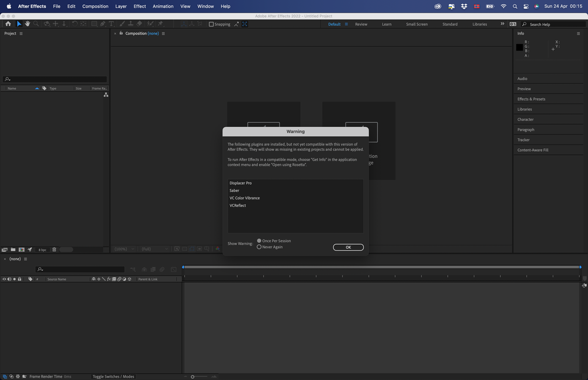588x380 pixels.
Task: Click the audio speaker column toggle
Action: pos(9,279)
